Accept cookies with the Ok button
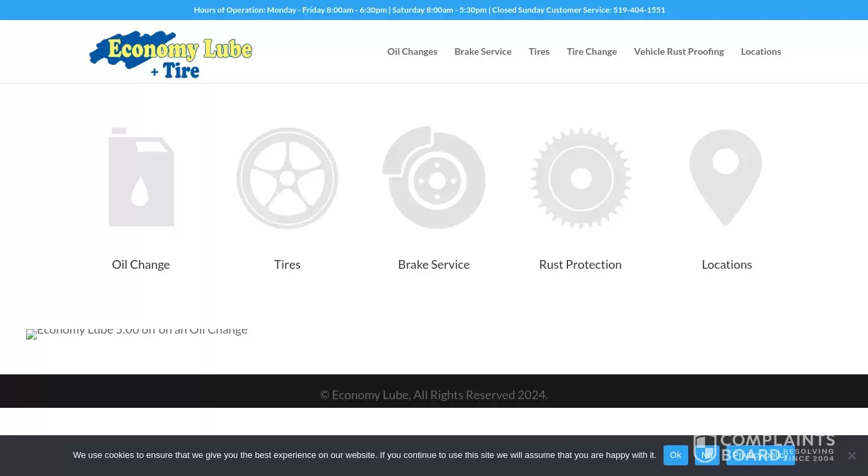This screenshot has height=476, width=868. point(676,455)
